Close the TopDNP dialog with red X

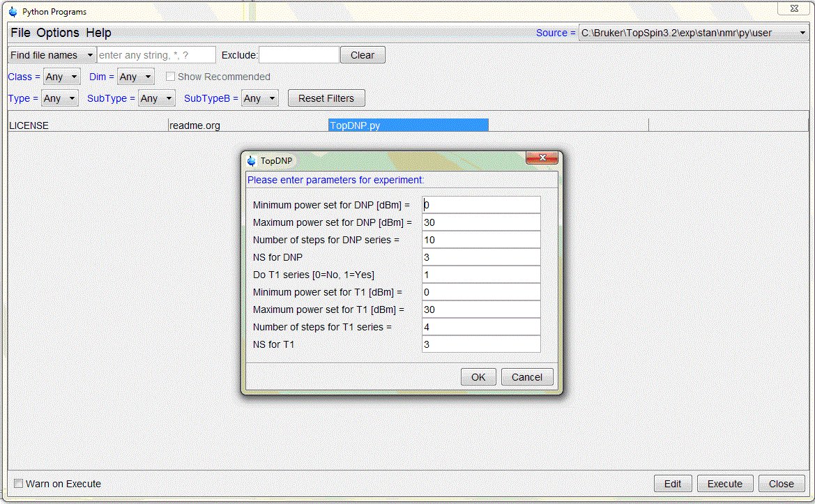pyautogui.click(x=542, y=160)
